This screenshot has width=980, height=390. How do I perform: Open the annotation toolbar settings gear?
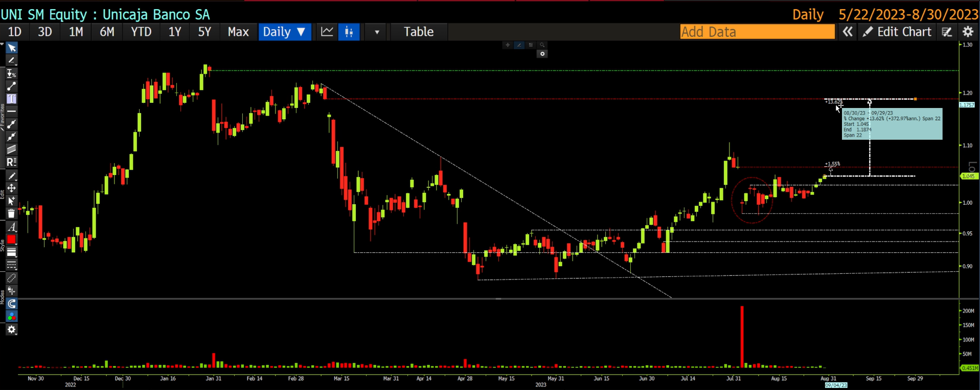point(11,330)
